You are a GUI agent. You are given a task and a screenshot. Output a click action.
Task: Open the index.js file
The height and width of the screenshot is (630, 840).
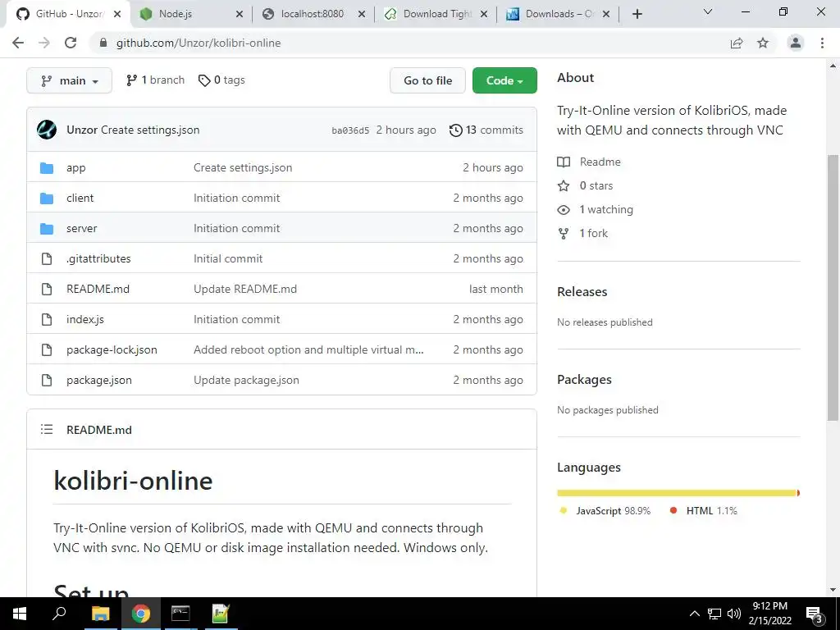(85, 319)
